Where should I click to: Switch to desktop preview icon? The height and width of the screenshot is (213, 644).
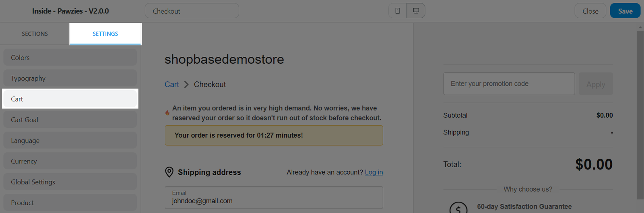(416, 11)
